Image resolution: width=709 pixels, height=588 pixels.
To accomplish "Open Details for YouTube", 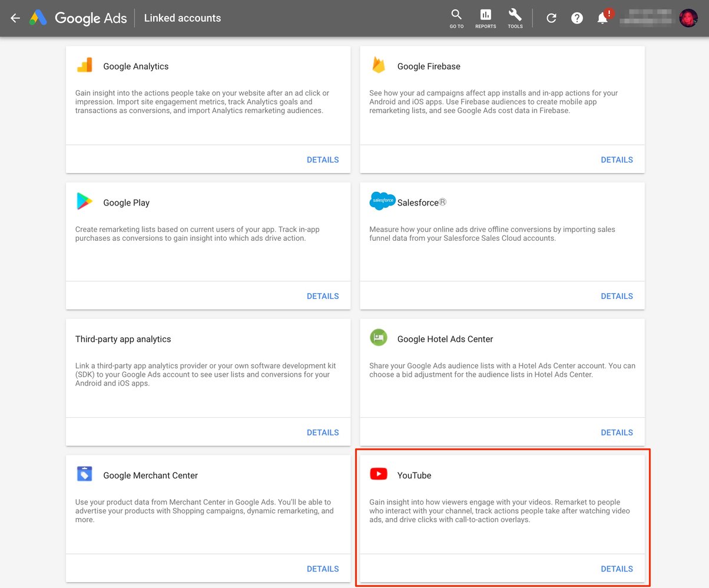I will pos(617,569).
